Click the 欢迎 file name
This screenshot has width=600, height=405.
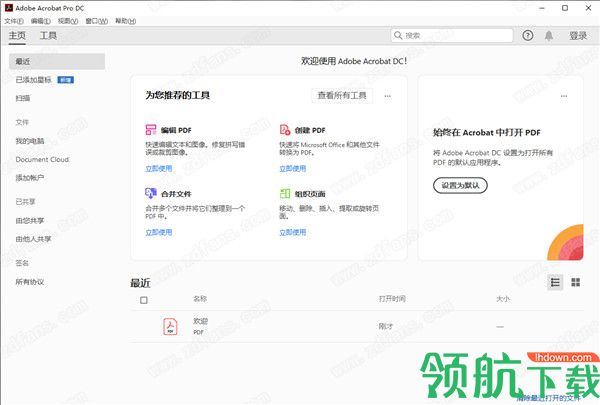201,321
